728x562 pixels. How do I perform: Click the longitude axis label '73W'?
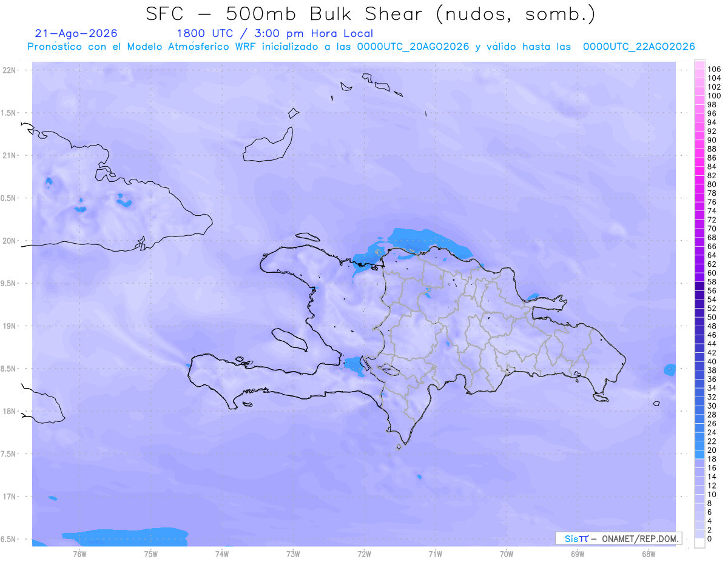tap(293, 554)
